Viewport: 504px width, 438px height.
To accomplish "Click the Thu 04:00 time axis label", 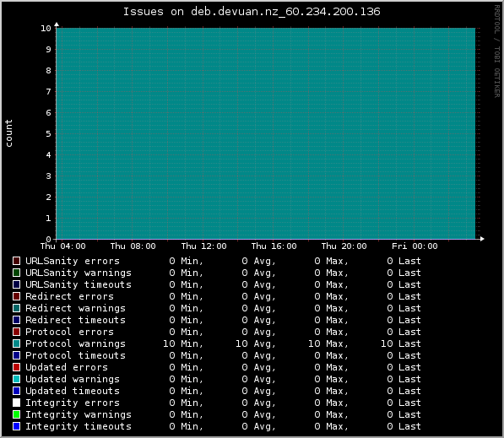I will click(63, 246).
